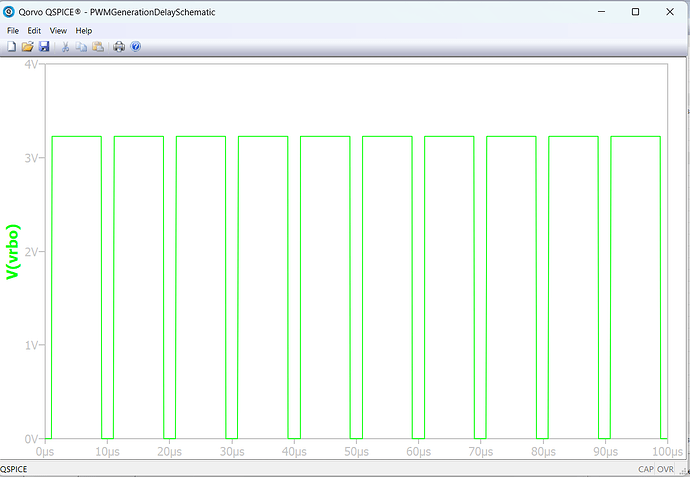Select the V(vrbo) trace label

13,252
